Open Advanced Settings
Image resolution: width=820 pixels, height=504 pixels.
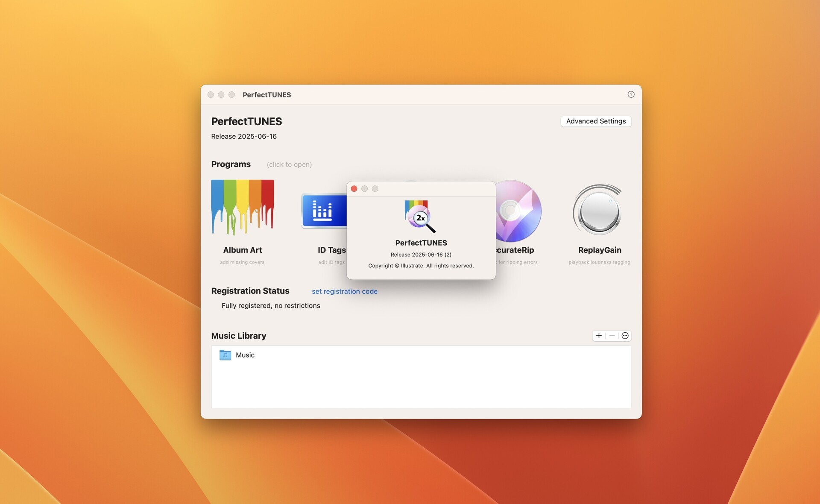click(595, 121)
